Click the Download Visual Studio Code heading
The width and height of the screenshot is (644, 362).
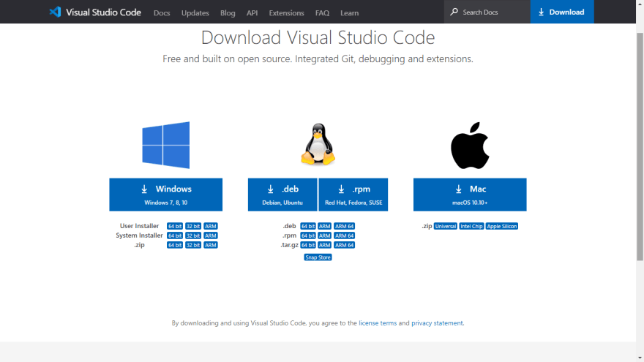click(318, 37)
